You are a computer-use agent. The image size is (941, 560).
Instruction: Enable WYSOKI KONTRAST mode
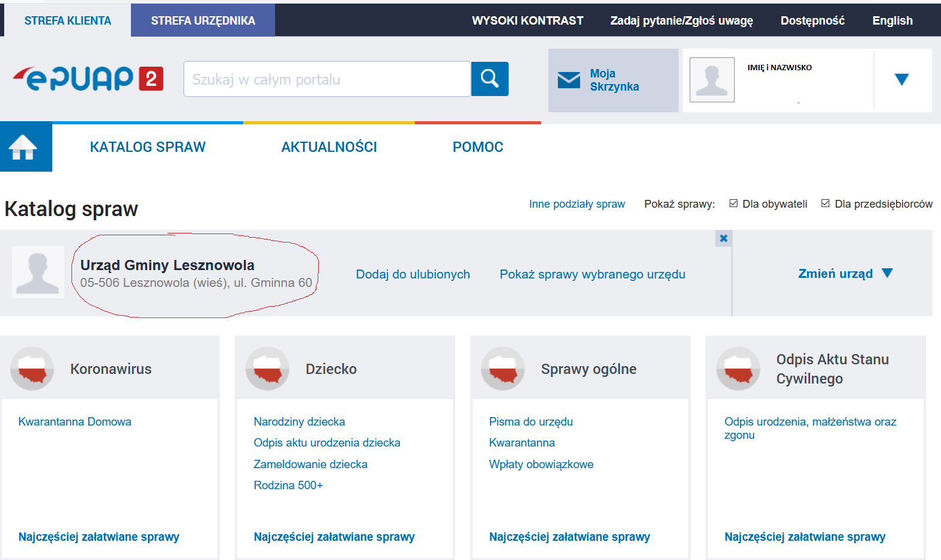527,20
